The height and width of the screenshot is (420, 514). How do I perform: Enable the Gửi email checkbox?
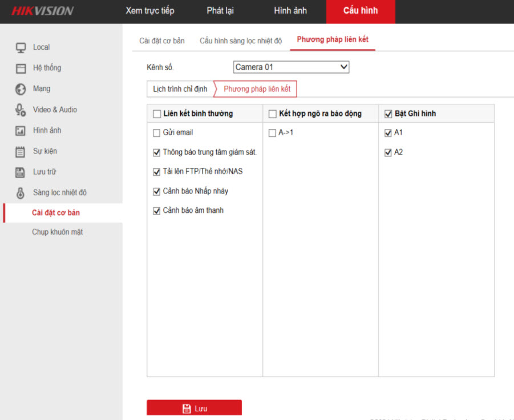(157, 133)
